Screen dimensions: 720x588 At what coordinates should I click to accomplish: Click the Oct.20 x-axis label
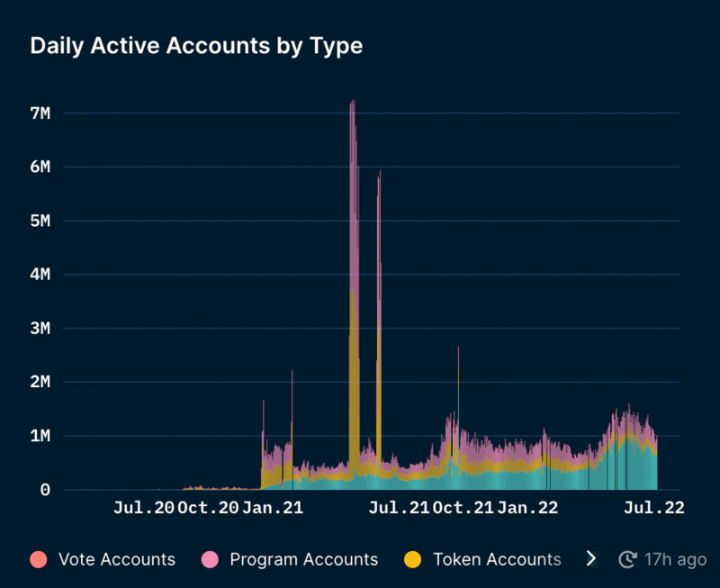[x=208, y=508]
